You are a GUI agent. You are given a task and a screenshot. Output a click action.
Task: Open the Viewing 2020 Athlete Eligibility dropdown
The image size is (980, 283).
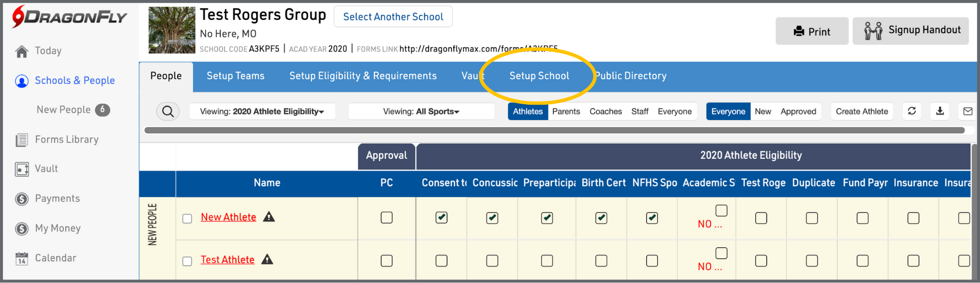pyautogui.click(x=262, y=111)
